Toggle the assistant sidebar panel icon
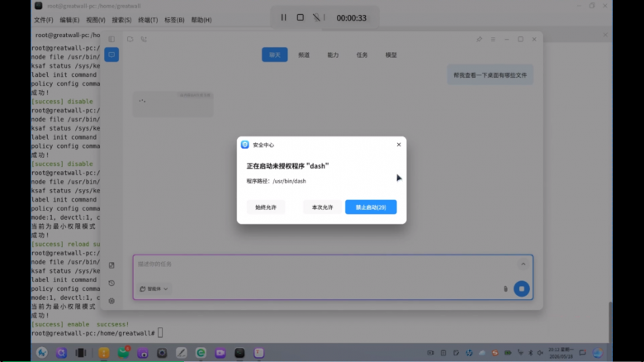This screenshot has width=644, height=362. pos(111,39)
